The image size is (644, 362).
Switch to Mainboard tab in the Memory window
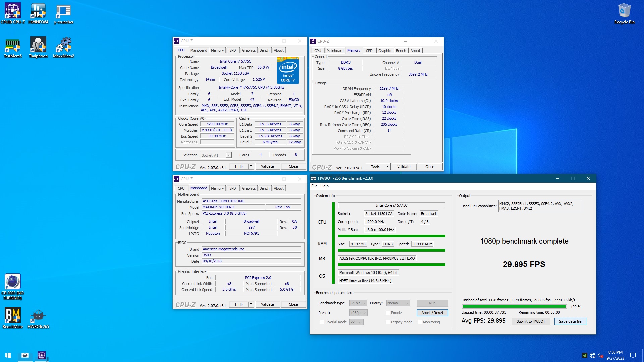point(335,51)
